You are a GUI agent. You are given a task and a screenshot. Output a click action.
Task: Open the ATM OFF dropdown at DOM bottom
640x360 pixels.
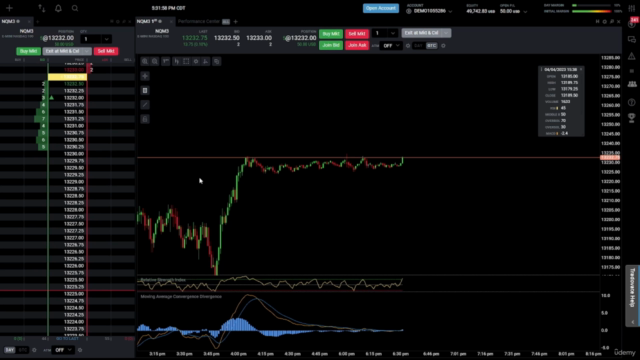63,350
